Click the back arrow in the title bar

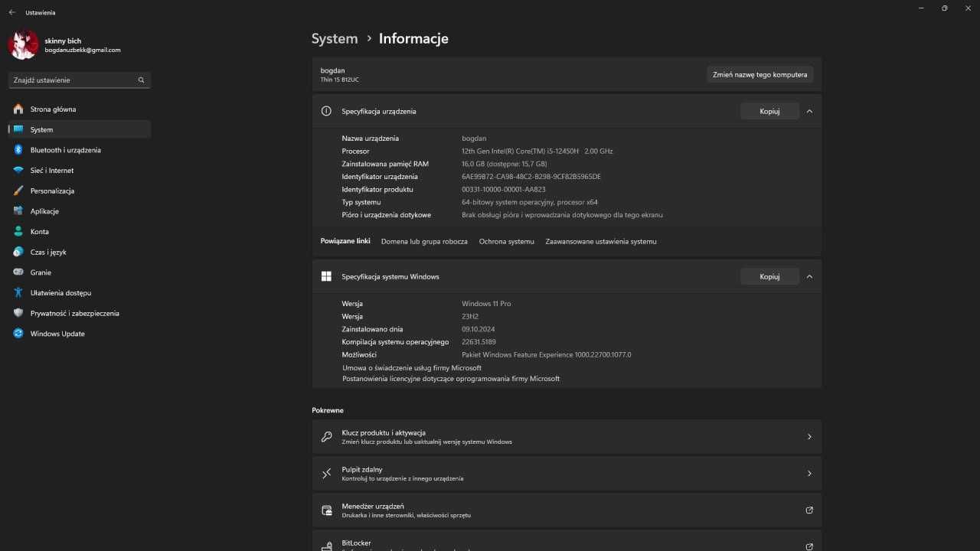pos(11,12)
